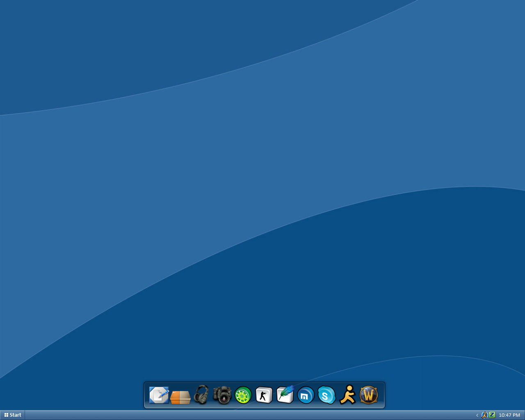Launch AIM running man in the dock
Screen dimensions: 525x420
[x=348, y=395]
